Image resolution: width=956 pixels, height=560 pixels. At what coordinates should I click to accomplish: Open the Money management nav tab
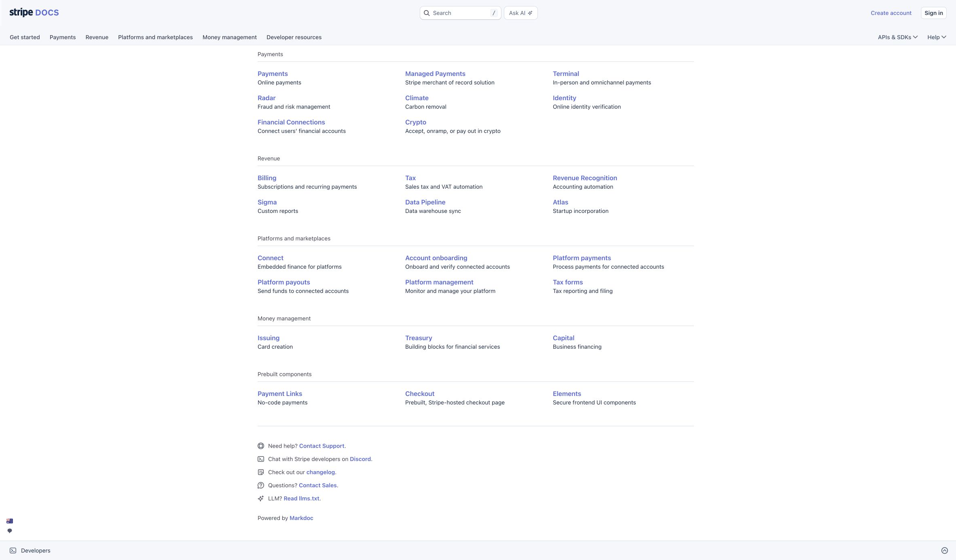click(x=230, y=37)
